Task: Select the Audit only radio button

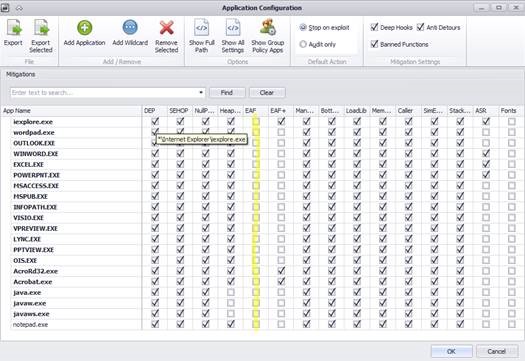Action: pyautogui.click(x=303, y=44)
